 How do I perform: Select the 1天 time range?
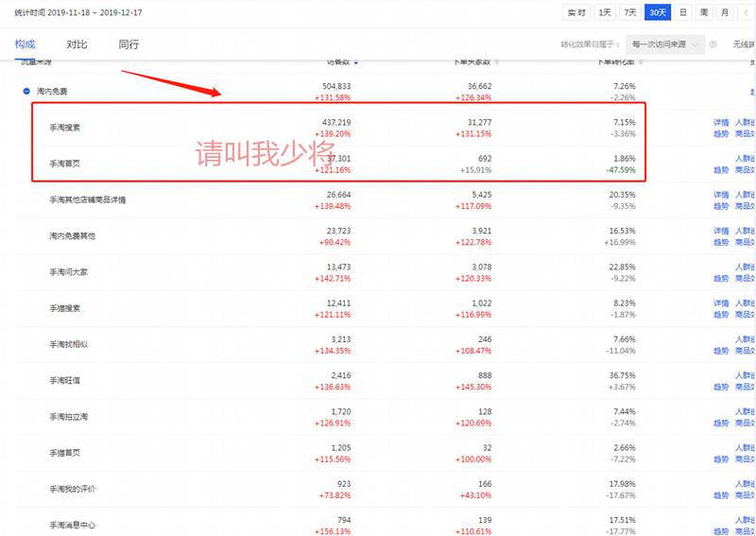pyautogui.click(x=604, y=12)
